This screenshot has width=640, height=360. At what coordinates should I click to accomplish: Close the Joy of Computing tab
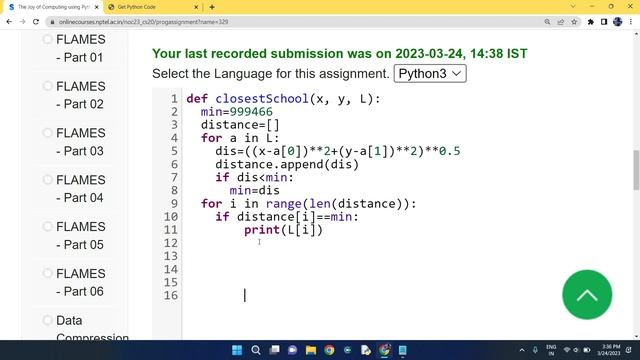point(97,7)
